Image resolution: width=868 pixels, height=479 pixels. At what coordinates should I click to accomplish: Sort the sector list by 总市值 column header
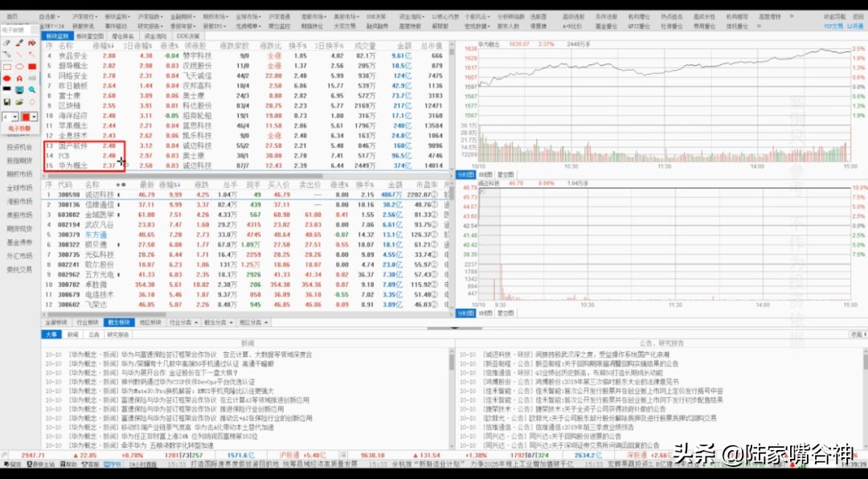point(432,45)
